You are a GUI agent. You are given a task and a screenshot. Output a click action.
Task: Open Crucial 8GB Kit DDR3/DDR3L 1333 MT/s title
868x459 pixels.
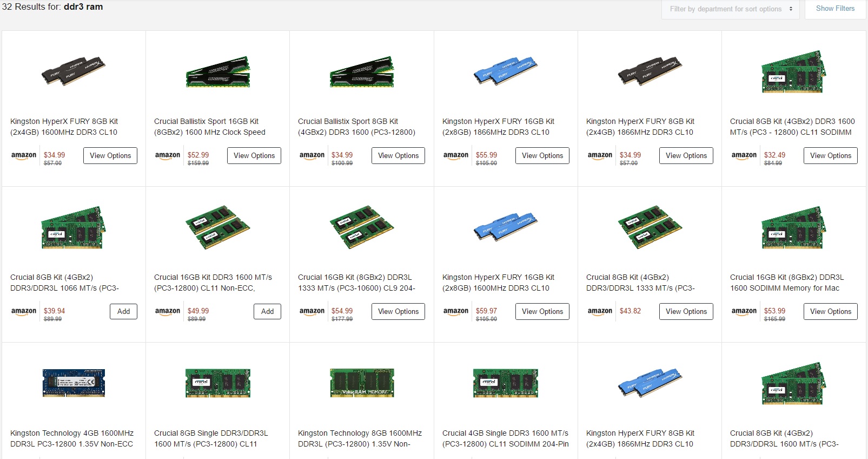pyautogui.click(x=640, y=283)
